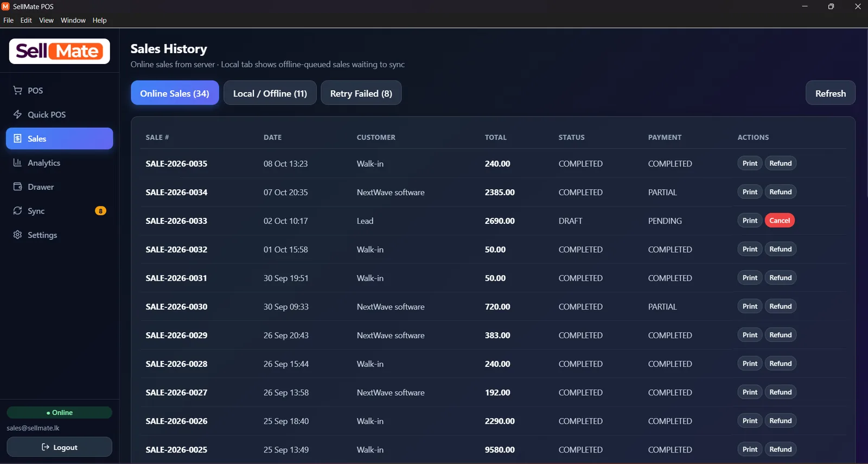This screenshot has height=464, width=868.
Task: Refund SALE-2026-0025
Action: (x=781, y=449)
